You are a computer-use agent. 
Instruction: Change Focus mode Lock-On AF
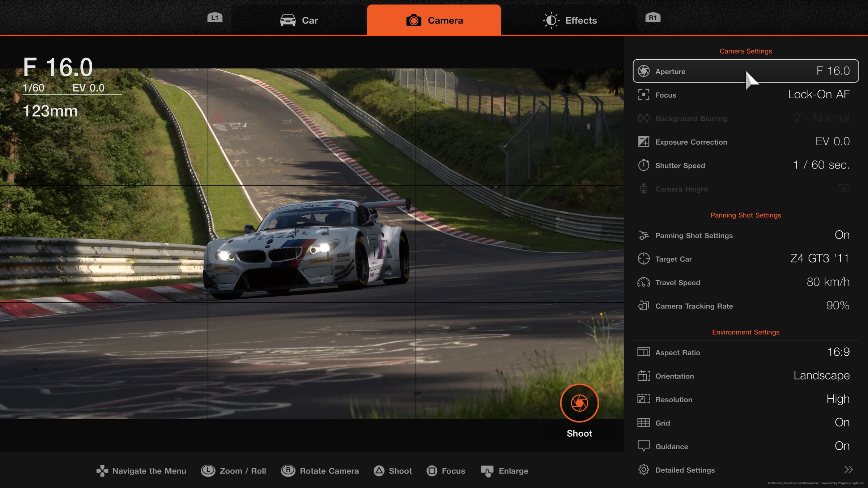coord(819,94)
